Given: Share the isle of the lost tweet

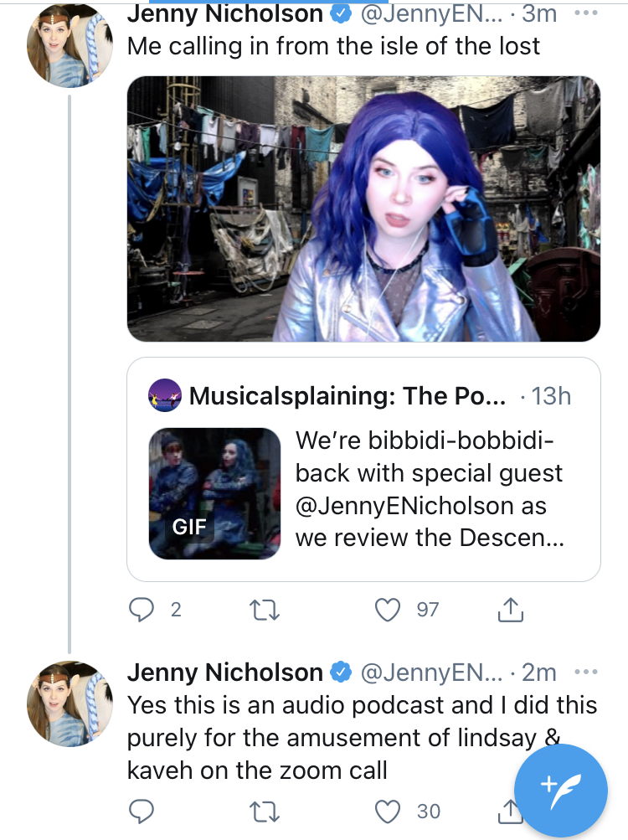Looking at the screenshot, I should click(510, 610).
